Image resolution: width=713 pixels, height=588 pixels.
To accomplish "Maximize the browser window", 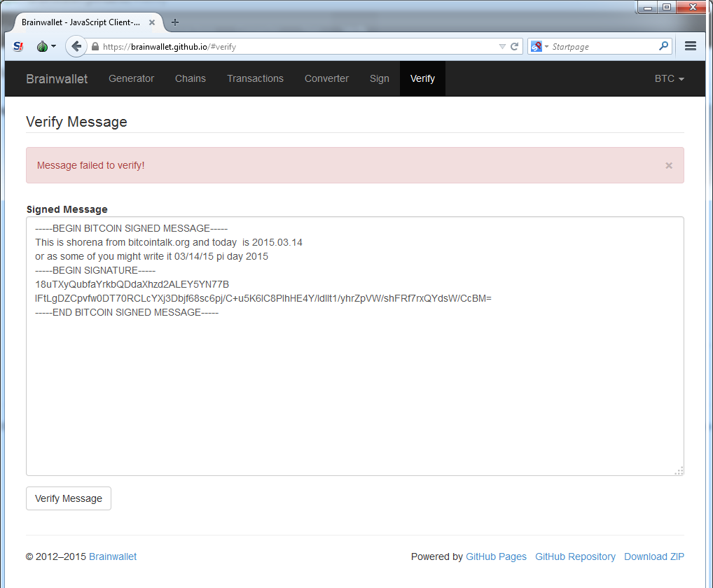I will point(667,7).
